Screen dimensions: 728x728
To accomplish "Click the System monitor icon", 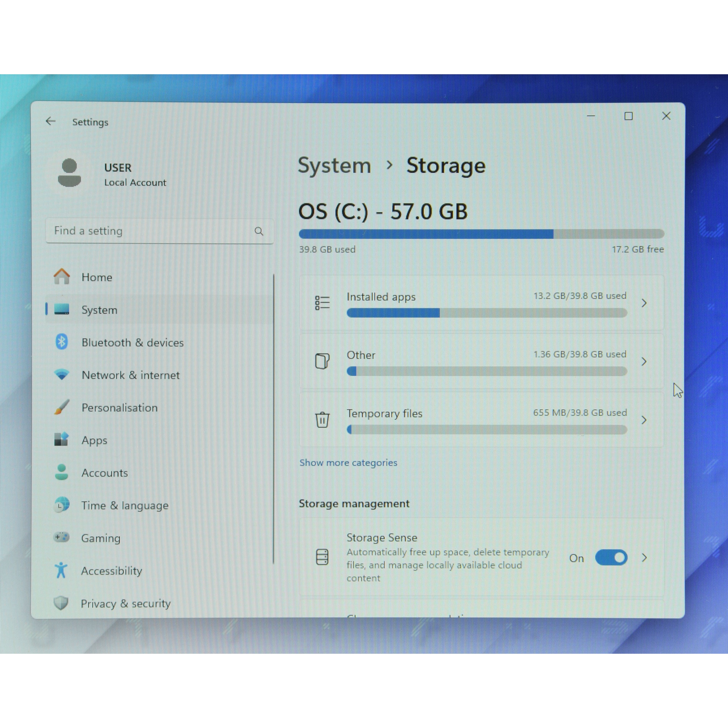I will pyautogui.click(x=62, y=309).
